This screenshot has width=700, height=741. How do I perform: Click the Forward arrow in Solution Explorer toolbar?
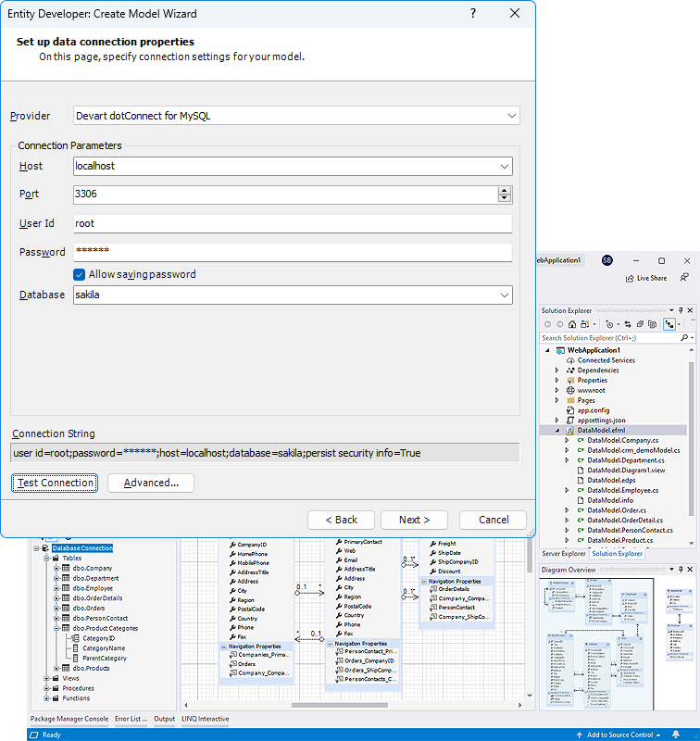point(559,324)
